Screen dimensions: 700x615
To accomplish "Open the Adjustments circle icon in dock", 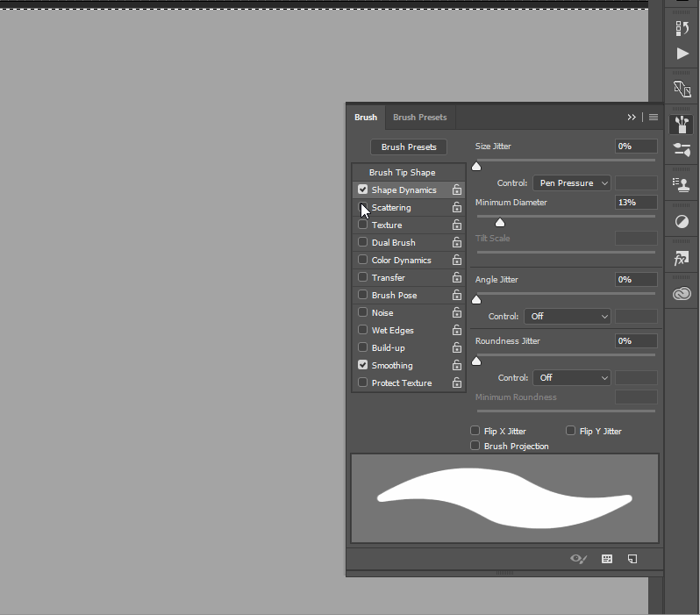I will tap(682, 221).
